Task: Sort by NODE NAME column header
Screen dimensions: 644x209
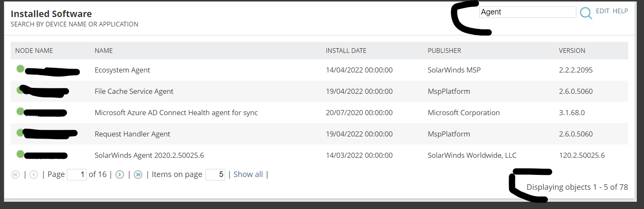Action: pyautogui.click(x=34, y=51)
